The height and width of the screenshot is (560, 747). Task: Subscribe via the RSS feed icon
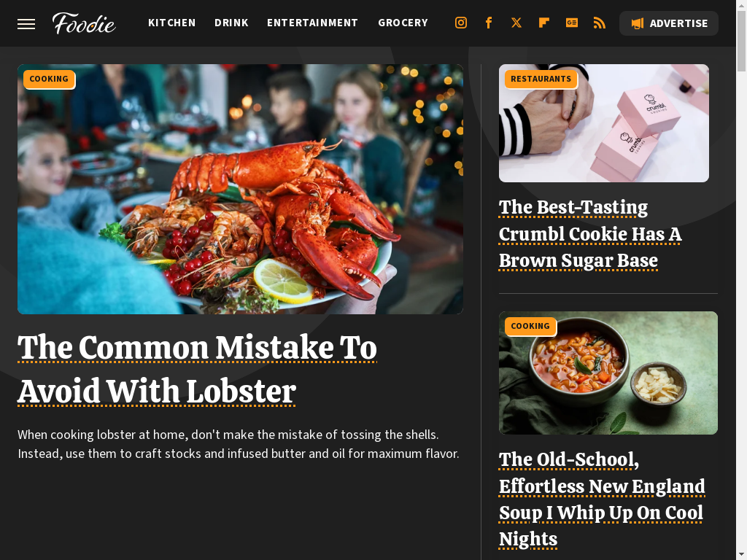pyautogui.click(x=600, y=23)
